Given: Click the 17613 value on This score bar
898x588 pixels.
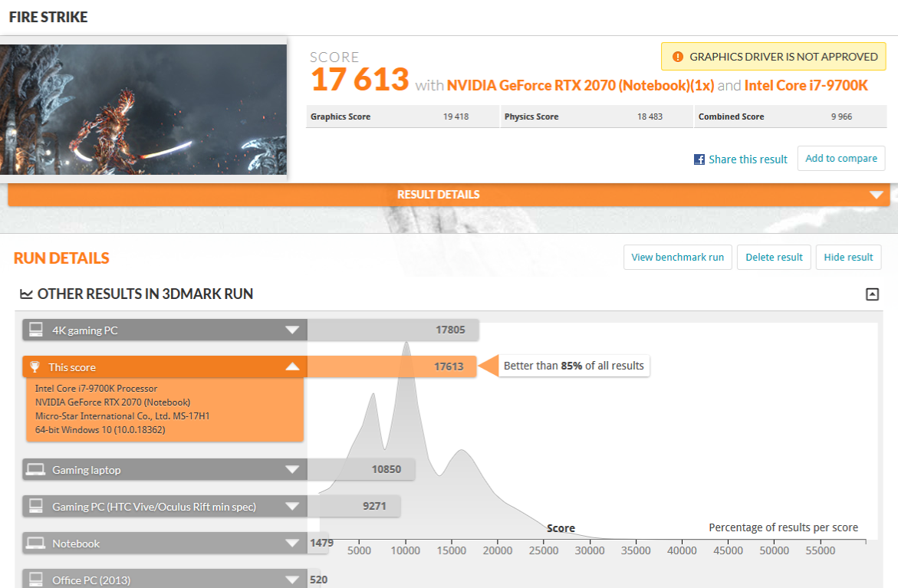Looking at the screenshot, I should (x=449, y=366).
